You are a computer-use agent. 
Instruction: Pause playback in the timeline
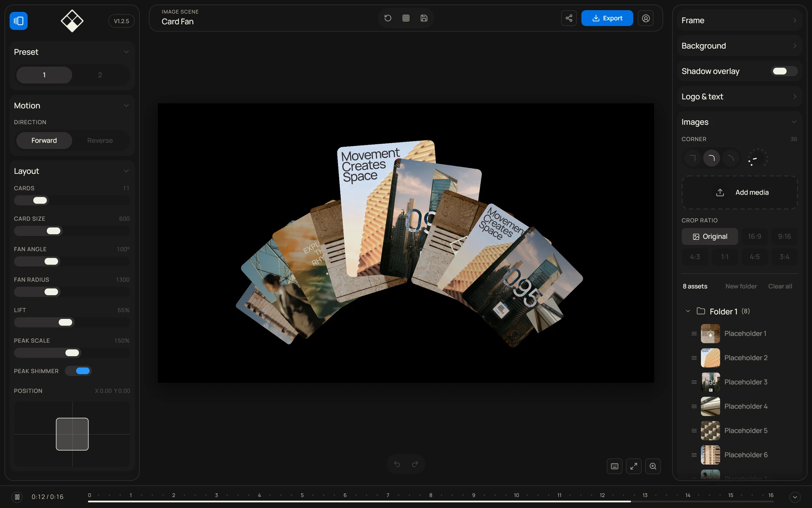(x=17, y=497)
